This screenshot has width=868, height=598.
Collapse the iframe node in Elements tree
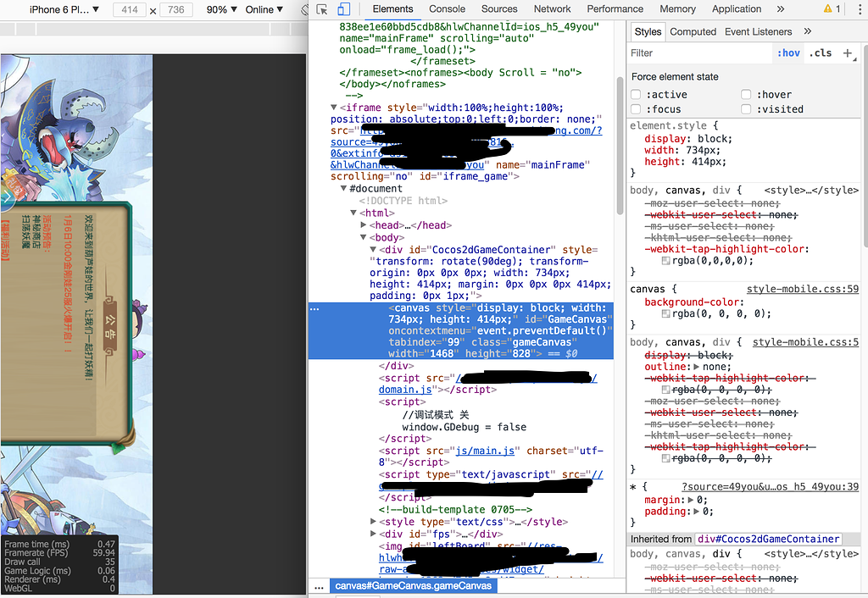point(334,107)
